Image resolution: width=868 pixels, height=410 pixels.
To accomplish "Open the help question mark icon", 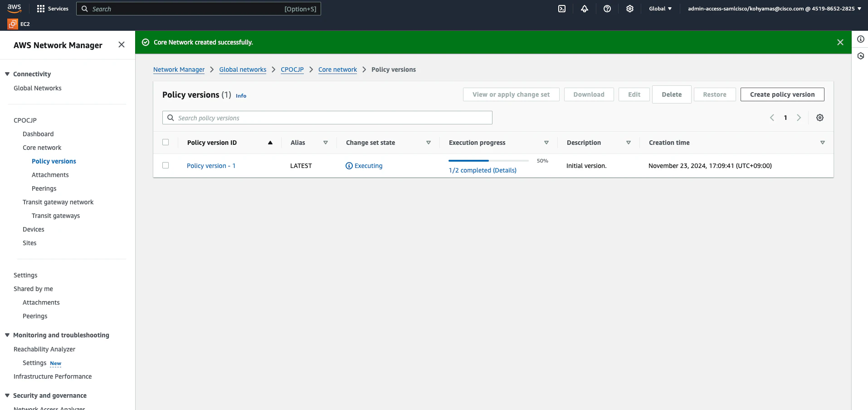I will tap(607, 9).
